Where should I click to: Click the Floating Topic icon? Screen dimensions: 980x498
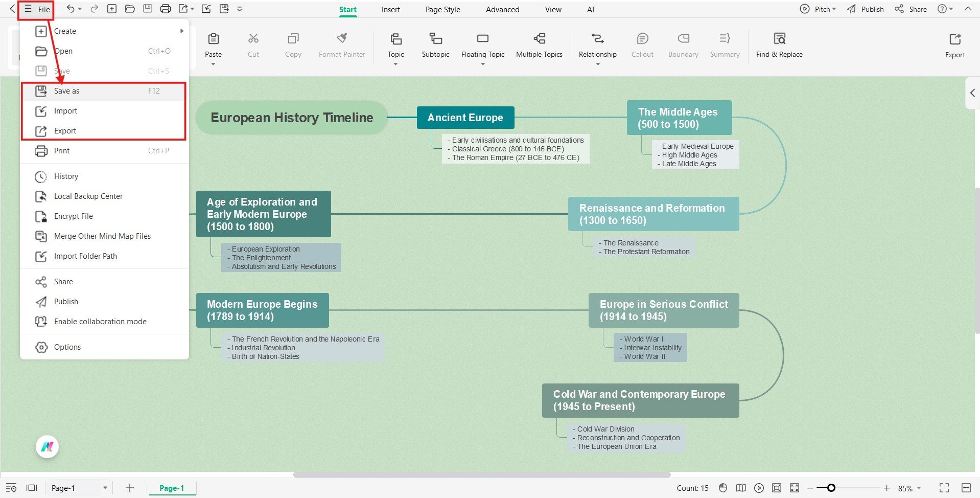483,38
